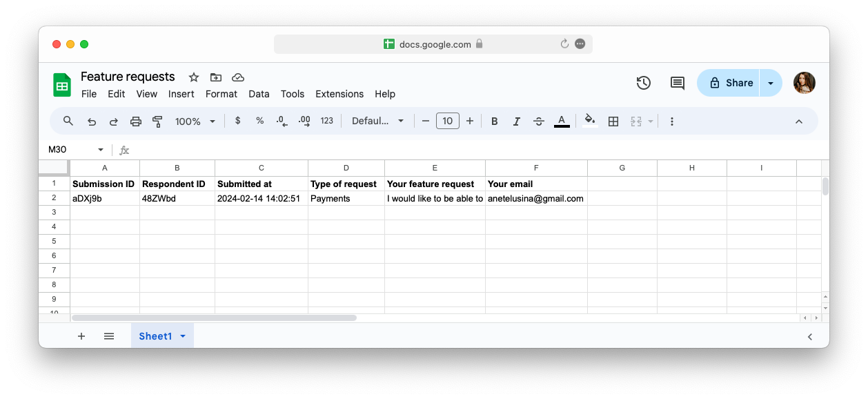Click the docs.google.com address bar
This screenshot has height=399, width=868.
click(433, 44)
